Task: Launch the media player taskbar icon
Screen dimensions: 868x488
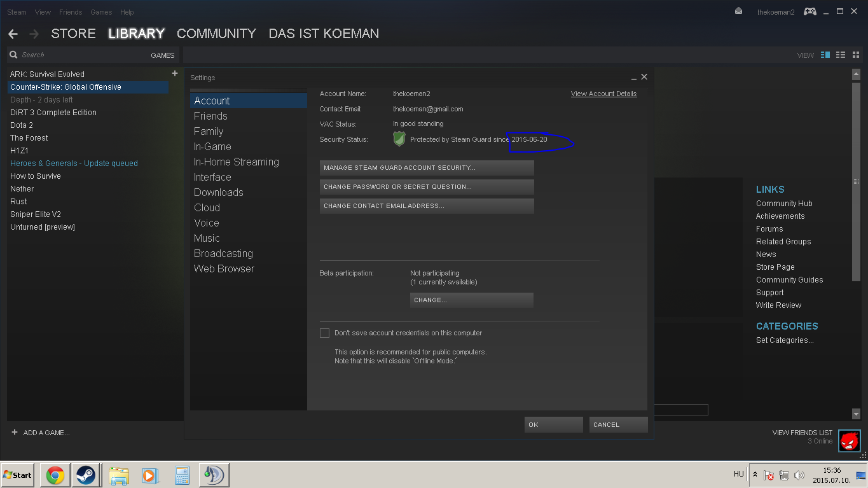Action: pos(149,475)
